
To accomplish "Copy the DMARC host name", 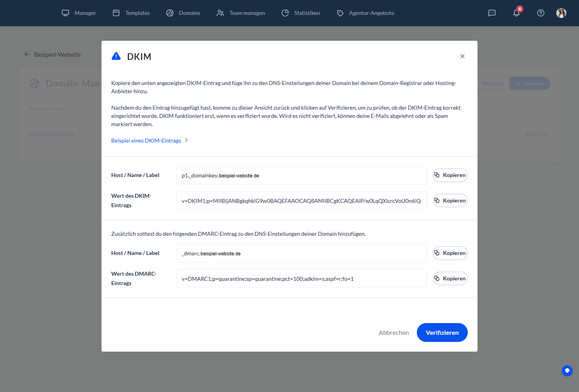I will click(450, 253).
